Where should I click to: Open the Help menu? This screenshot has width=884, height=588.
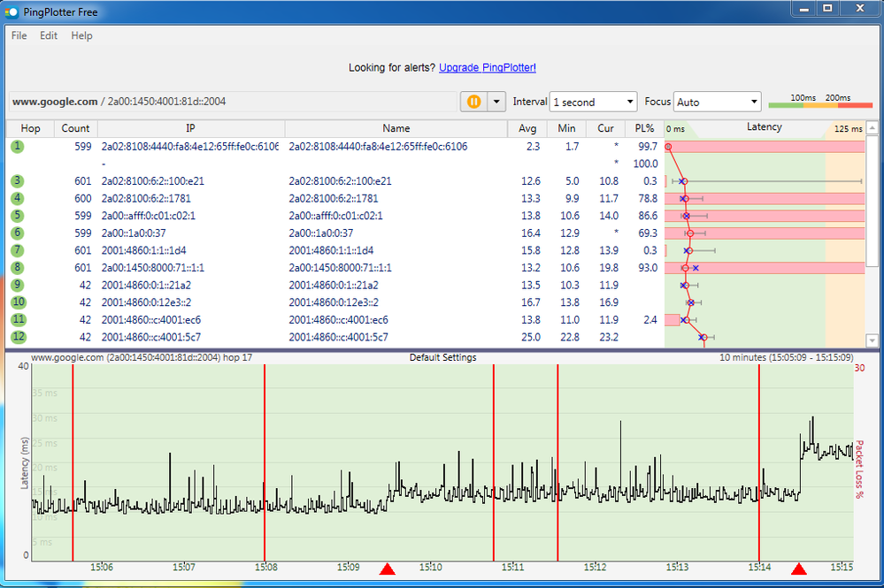81,36
